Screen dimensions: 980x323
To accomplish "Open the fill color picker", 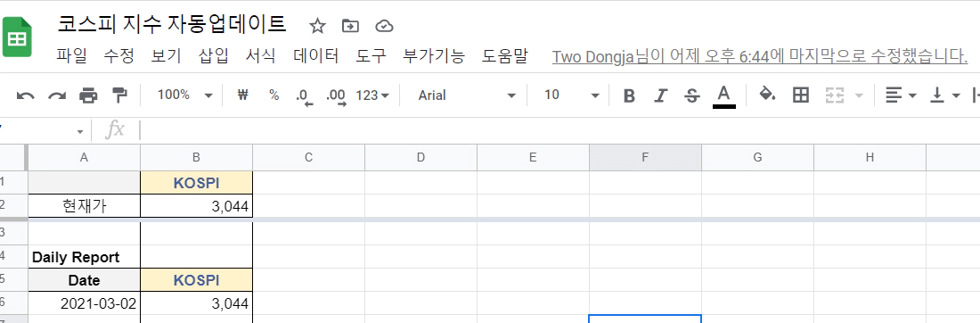I will (767, 95).
